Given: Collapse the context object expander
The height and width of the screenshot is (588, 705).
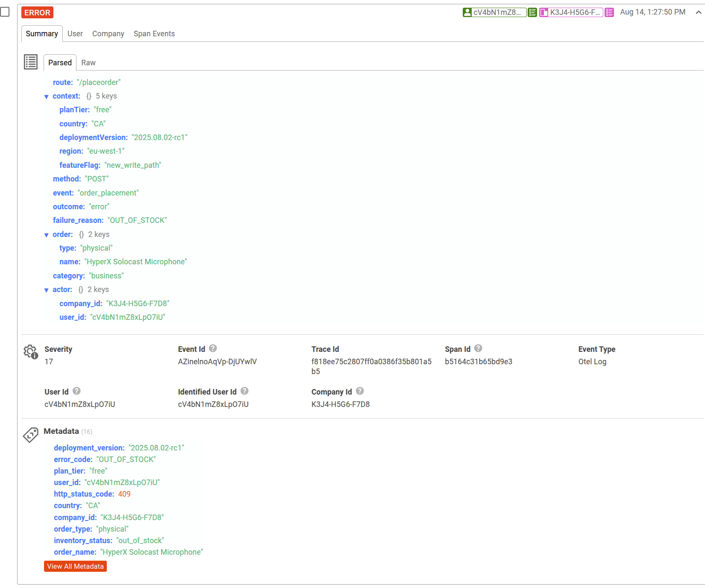Looking at the screenshot, I should tap(47, 97).
